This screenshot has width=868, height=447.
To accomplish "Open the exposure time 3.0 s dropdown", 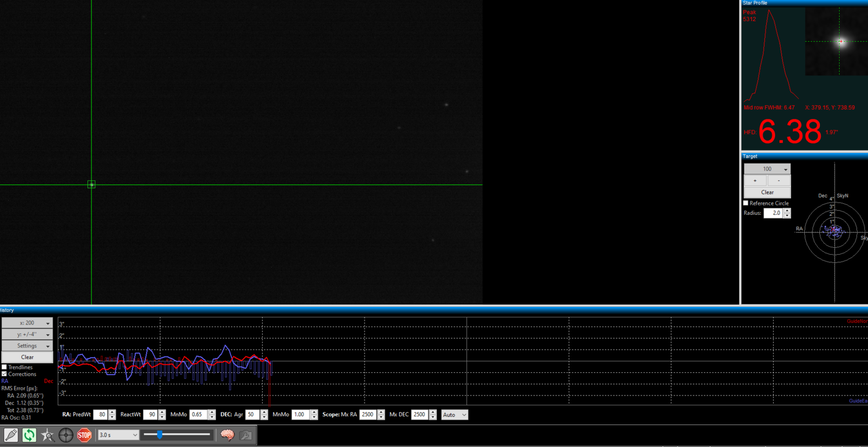I will (x=119, y=435).
